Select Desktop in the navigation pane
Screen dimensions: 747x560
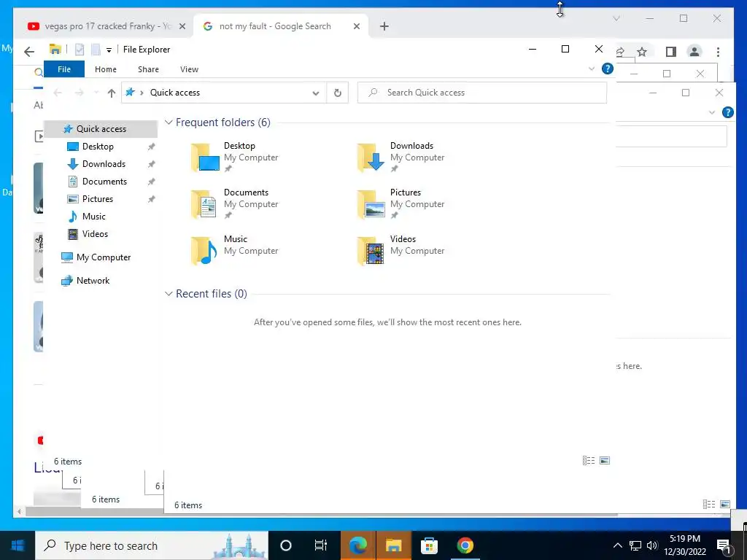98,147
